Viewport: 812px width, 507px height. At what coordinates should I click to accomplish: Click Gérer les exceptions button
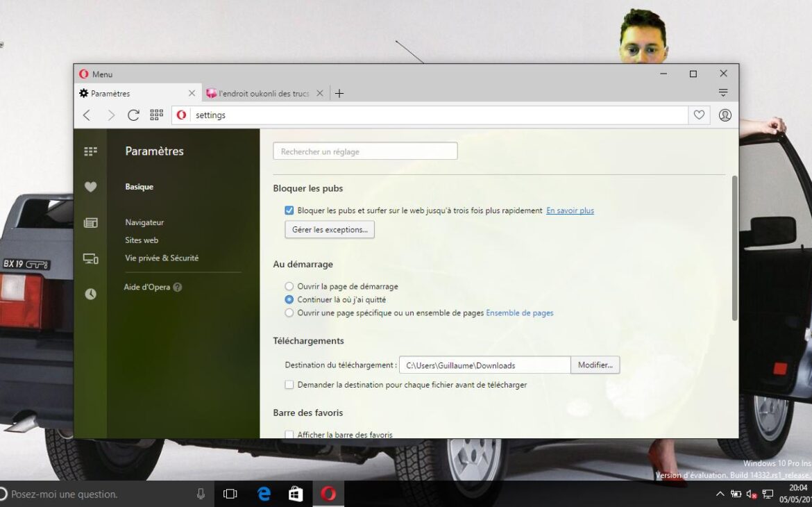(329, 229)
